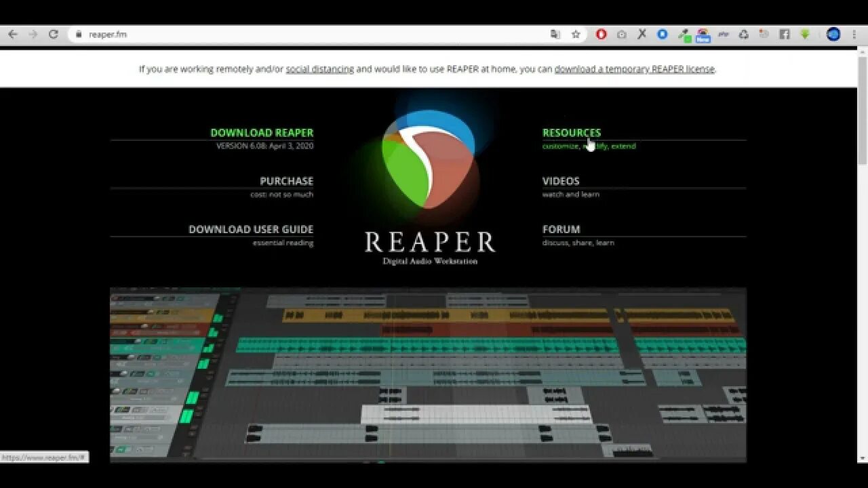868x488 pixels.
Task: Open the Chrome profile avatar
Action: (x=833, y=35)
